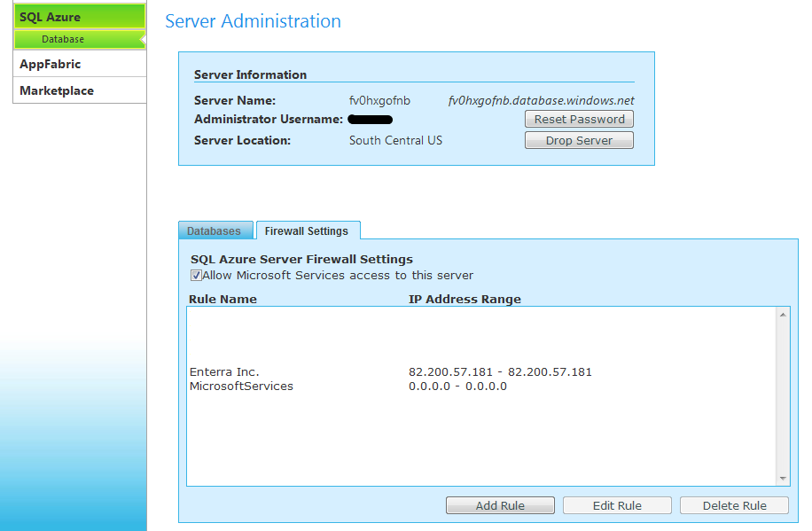The image size is (812, 531).
Task: Toggle Allow Microsoft Services access checkbox
Action: tap(196, 276)
